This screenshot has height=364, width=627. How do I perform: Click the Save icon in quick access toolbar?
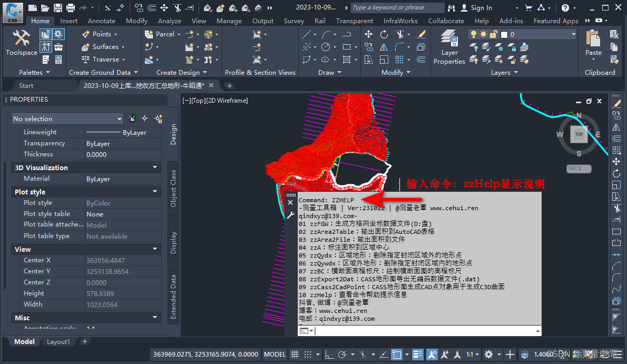pyautogui.click(x=58, y=8)
